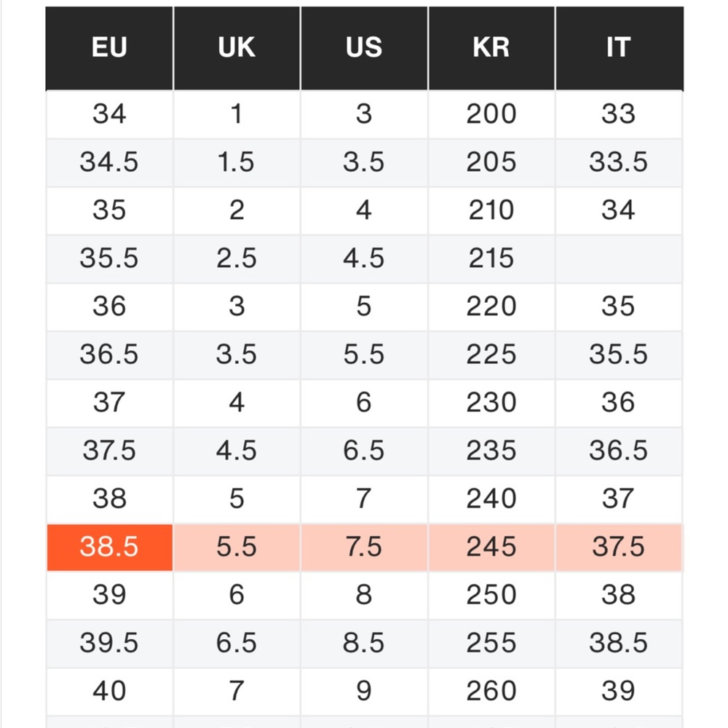The height and width of the screenshot is (728, 728).
Task: Select the highlighted EU 38.5 cell
Action: (x=110, y=547)
